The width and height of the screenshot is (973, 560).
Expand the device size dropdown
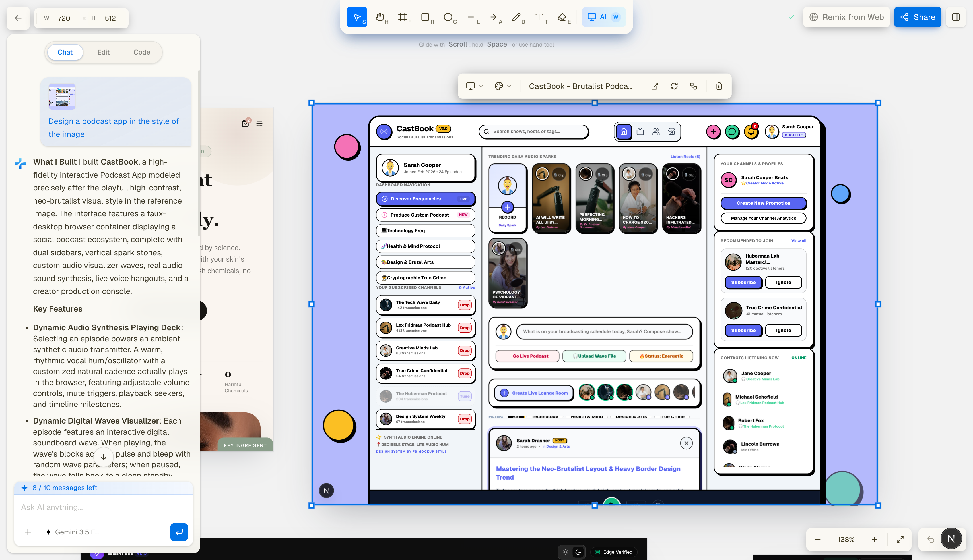point(474,86)
